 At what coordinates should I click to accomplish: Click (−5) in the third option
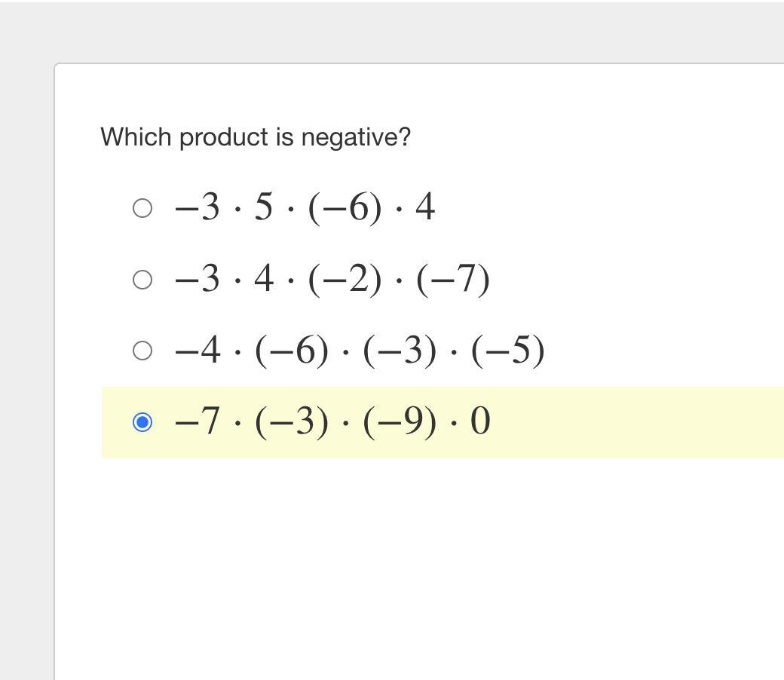point(507,351)
